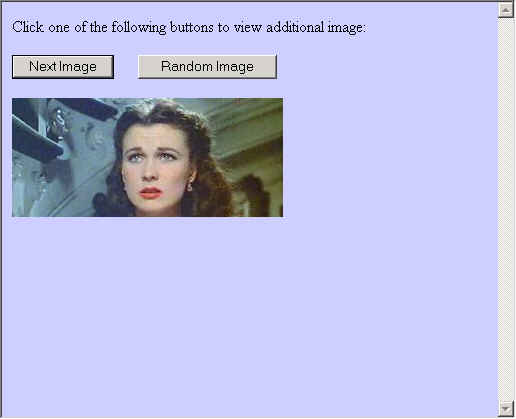Viewport: 516px width, 419px height.
Task: Click the word "image:" ending the instruction
Action: (346, 28)
